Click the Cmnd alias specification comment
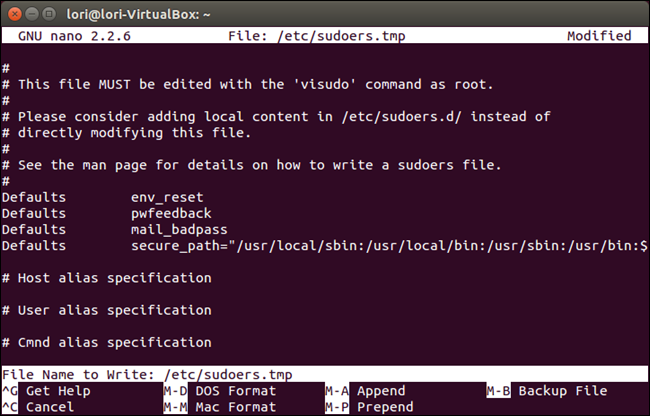Image resolution: width=650 pixels, height=416 pixels. (x=107, y=343)
